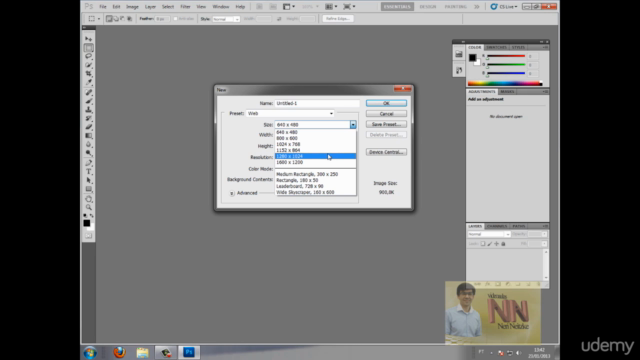
Task: Toggle Quick Mask mode icon
Action: click(x=89, y=236)
